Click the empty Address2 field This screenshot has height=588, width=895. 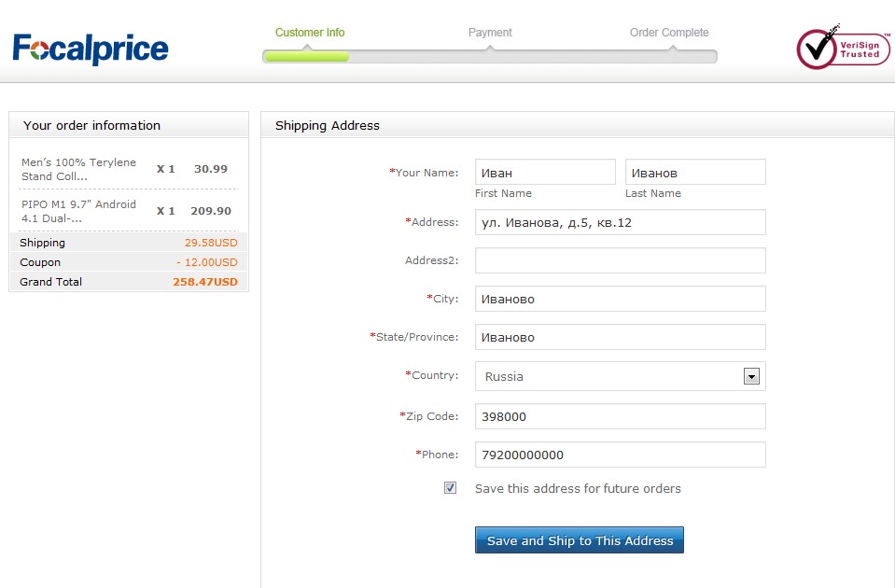click(x=620, y=260)
